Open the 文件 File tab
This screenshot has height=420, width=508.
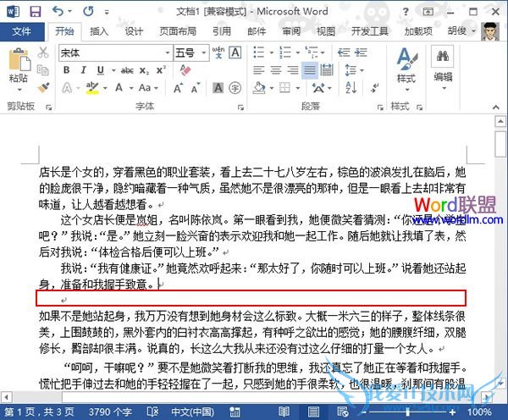pyautogui.click(x=22, y=31)
